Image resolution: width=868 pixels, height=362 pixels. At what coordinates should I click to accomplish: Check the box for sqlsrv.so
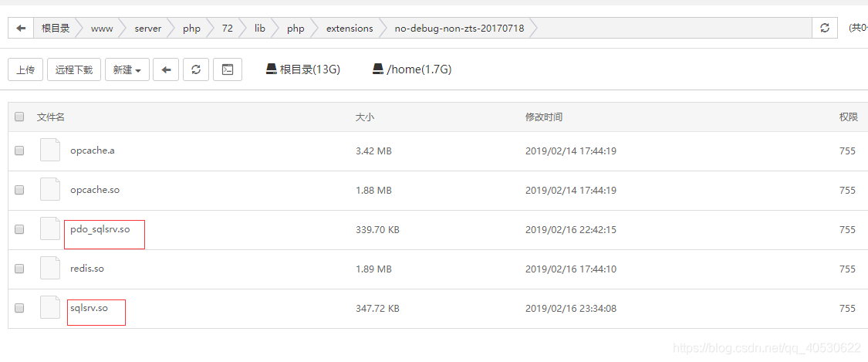click(x=19, y=308)
